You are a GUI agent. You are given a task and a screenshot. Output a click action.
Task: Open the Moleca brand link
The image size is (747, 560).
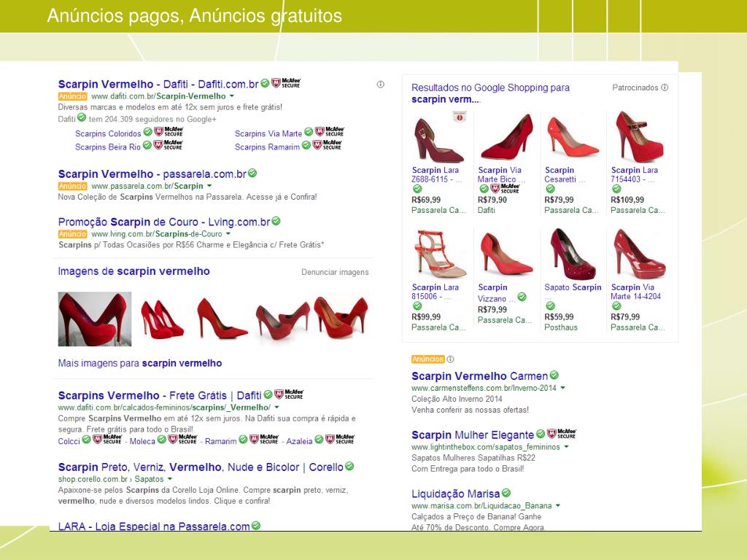[142, 441]
